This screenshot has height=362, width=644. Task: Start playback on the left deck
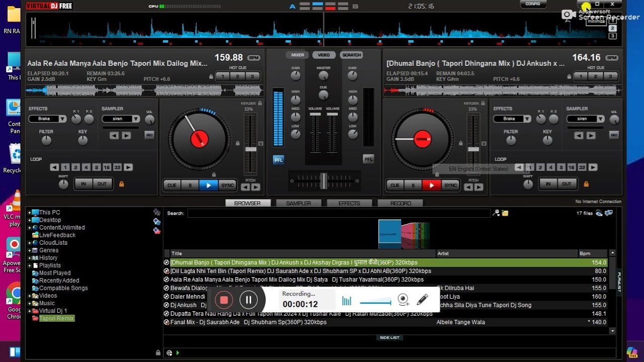(x=208, y=185)
